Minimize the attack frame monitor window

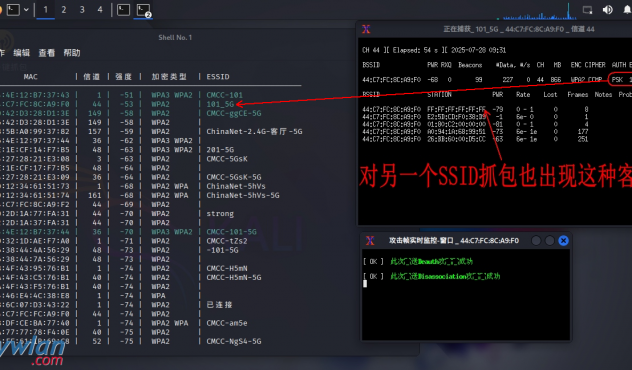click(536, 241)
